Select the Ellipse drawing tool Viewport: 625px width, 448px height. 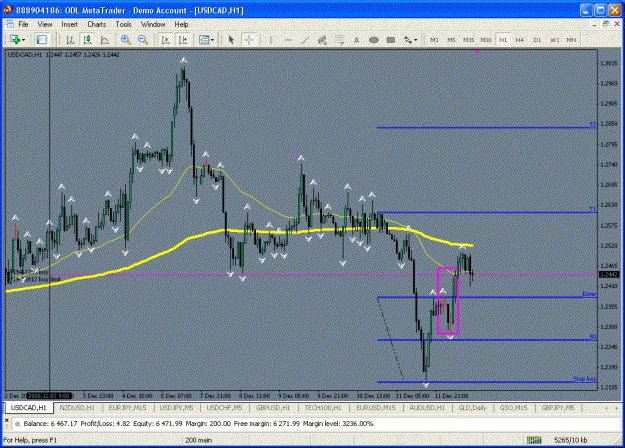tap(373, 40)
